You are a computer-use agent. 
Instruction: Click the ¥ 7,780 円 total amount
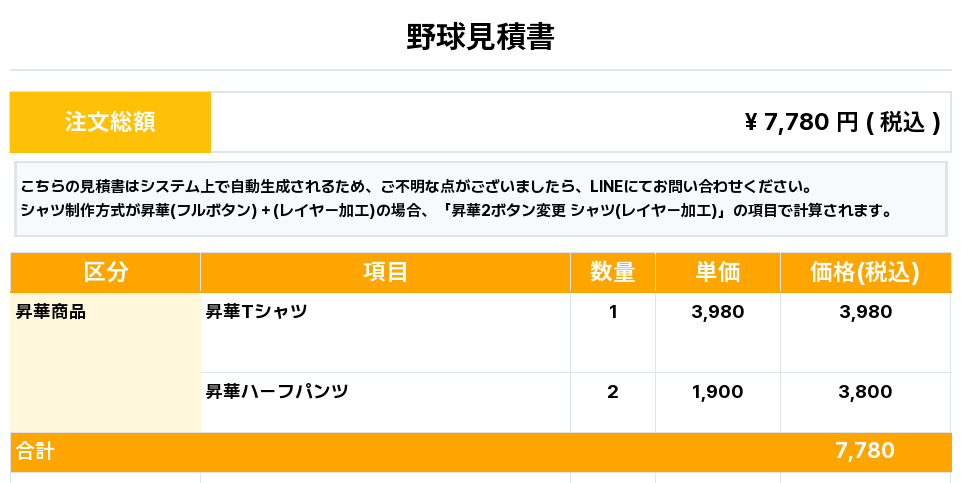(842, 122)
